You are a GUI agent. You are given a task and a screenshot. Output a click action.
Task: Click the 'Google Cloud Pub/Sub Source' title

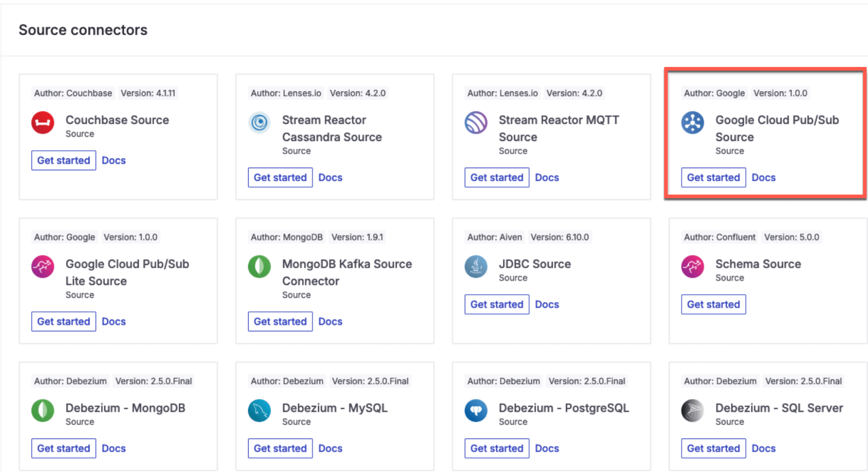click(x=777, y=129)
